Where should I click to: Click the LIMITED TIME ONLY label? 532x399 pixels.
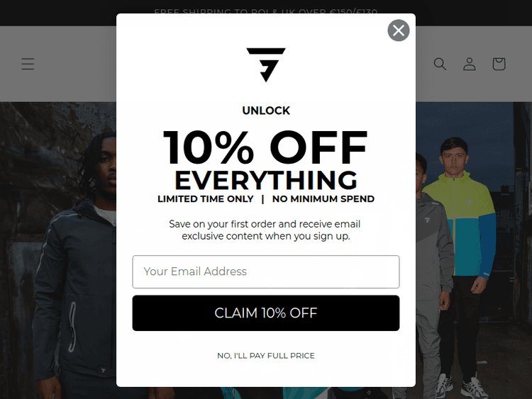[x=205, y=199]
